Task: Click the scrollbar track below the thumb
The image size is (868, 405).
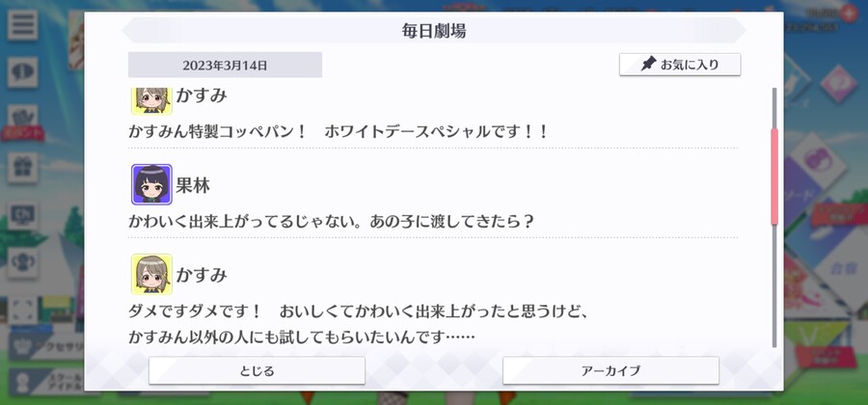Action: tap(774, 285)
